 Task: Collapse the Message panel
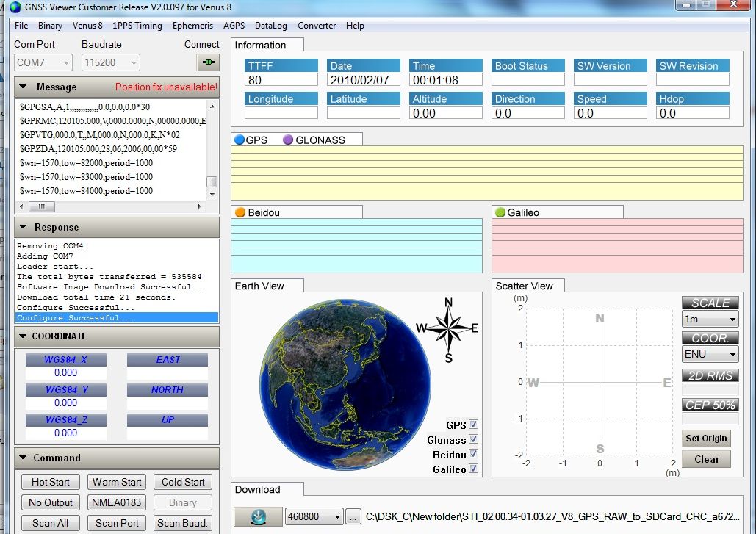point(23,87)
